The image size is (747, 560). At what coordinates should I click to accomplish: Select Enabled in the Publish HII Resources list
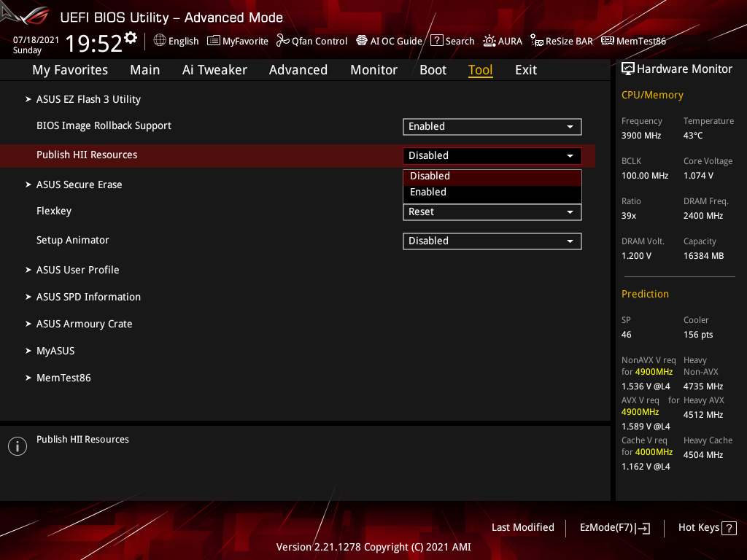[x=492, y=192]
